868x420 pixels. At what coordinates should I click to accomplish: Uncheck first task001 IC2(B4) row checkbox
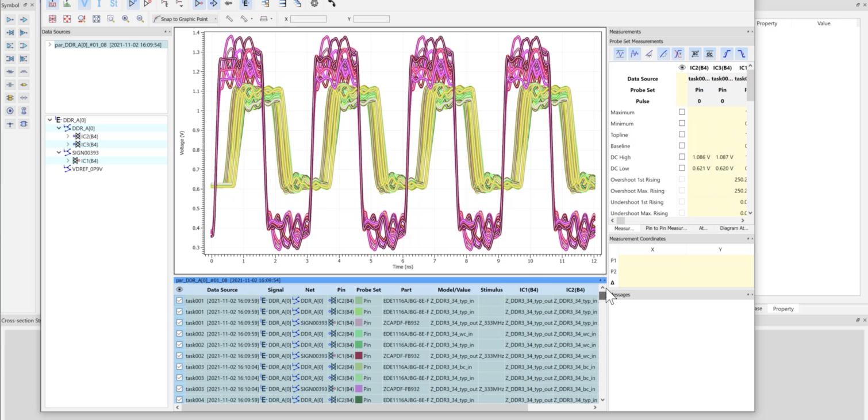point(179,300)
